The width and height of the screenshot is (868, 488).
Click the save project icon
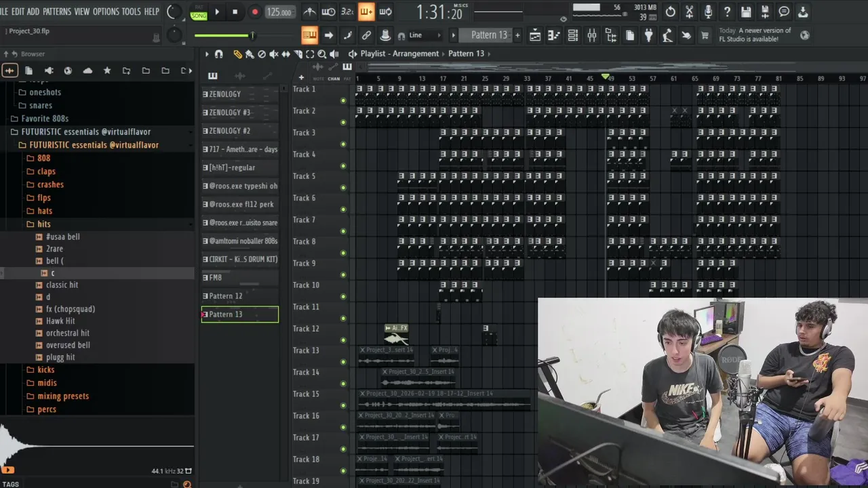click(x=746, y=12)
